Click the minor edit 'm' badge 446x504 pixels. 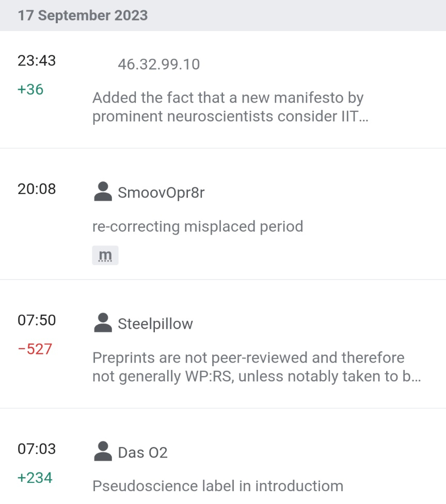(x=105, y=255)
